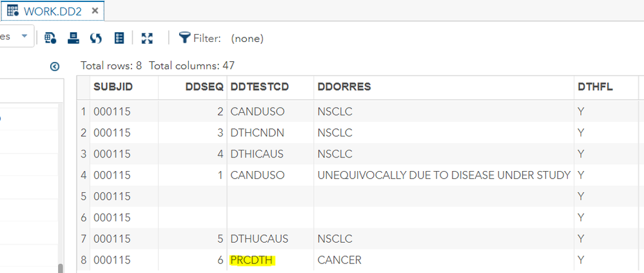Collapse the left columns panel
Viewport: 644px width, 273px height.
click(x=55, y=66)
